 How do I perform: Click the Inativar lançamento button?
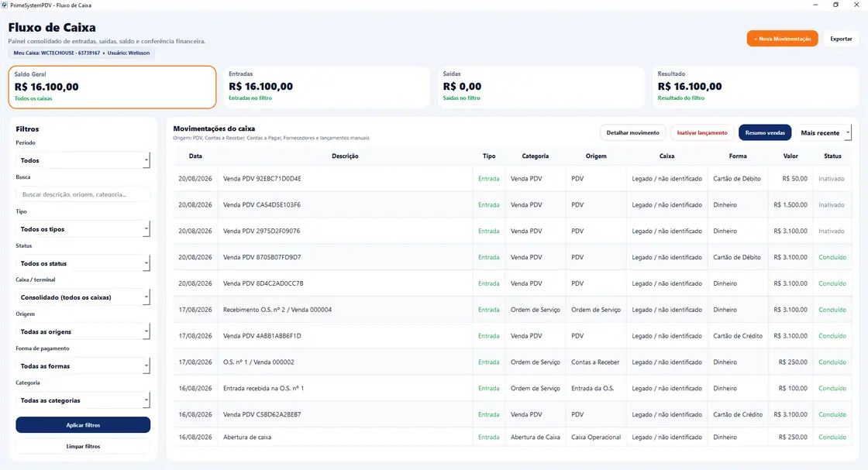tap(702, 132)
